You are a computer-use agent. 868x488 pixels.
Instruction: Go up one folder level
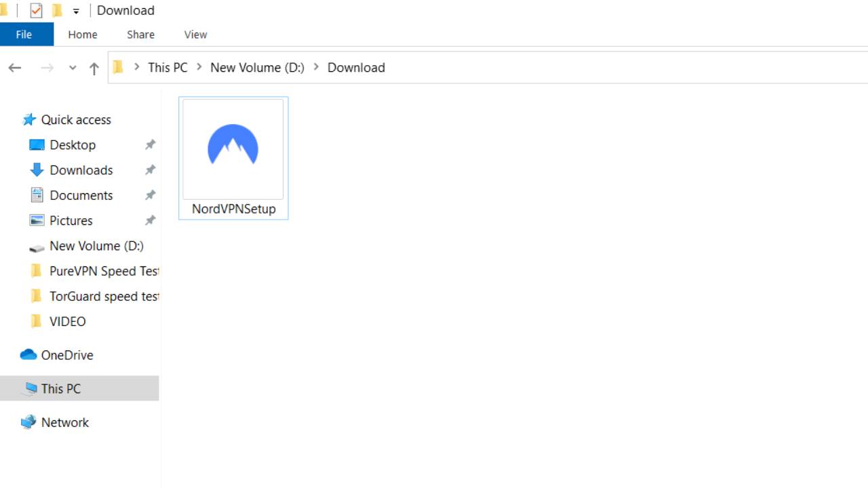tap(94, 68)
